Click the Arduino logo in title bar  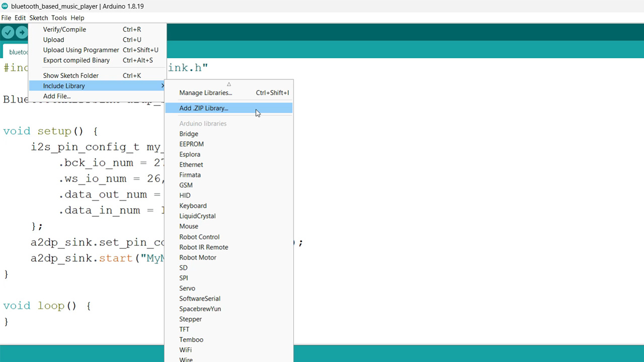point(5,6)
